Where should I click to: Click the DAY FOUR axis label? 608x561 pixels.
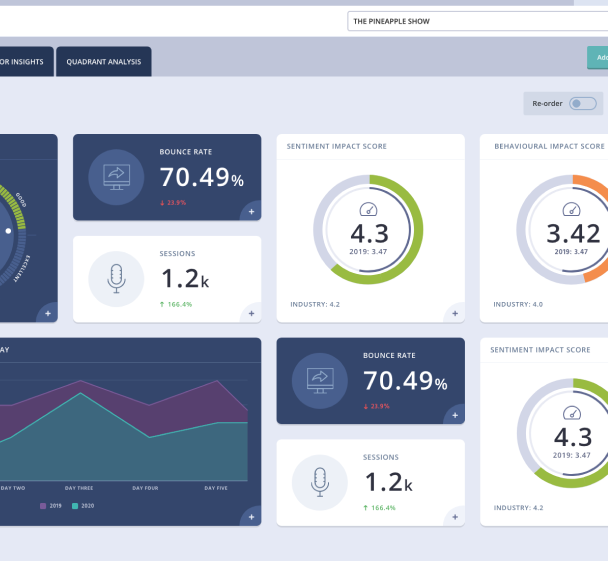coord(145,488)
